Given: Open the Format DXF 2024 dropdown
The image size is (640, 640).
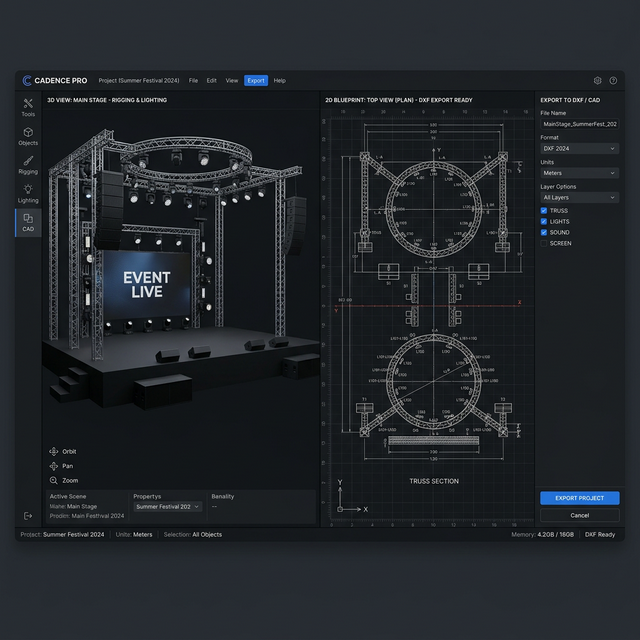Looking at the screenshot, I should point(579,149).
